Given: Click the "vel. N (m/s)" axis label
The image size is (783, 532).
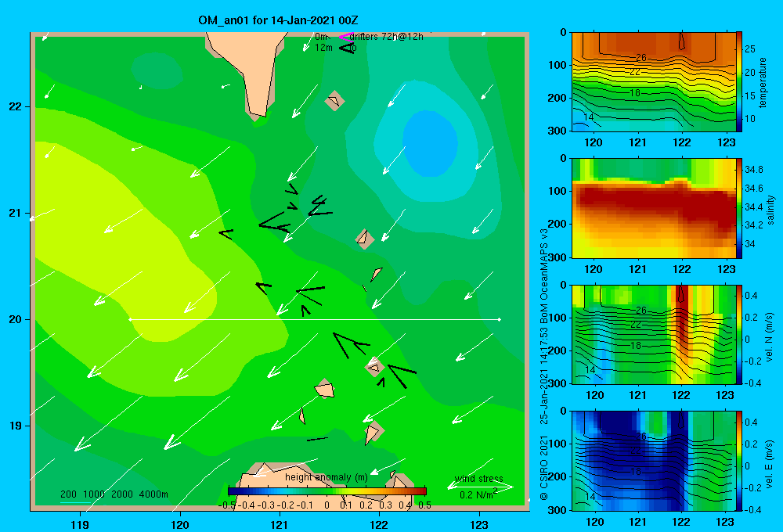Looking at the screenshot, I should [x=770, y=337].
